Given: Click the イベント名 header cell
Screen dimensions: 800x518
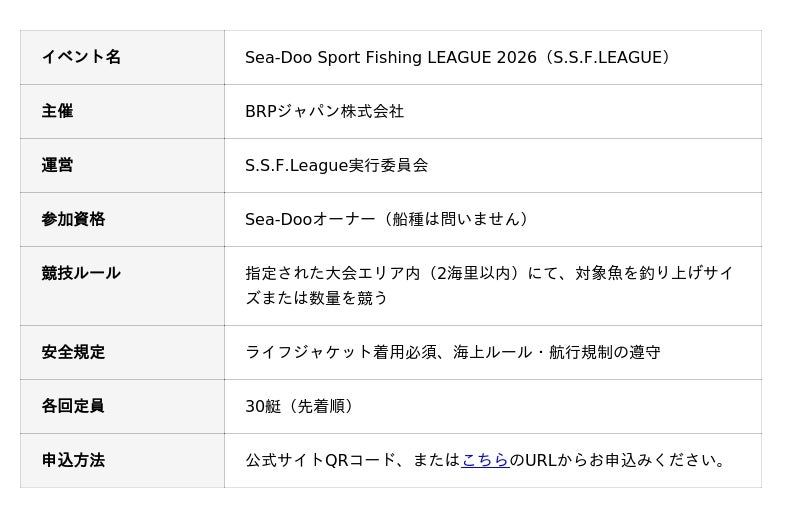Looking at the screenshot, I should [81, 57].
